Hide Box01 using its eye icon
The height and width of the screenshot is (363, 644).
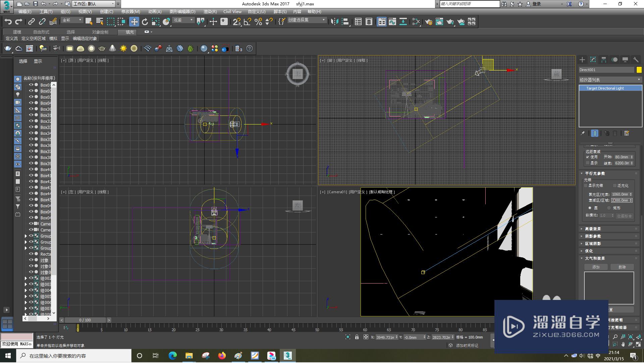tap(31, 85)
